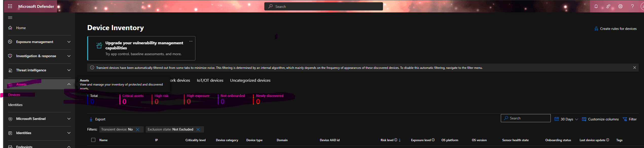Viewport: 644px width, 148px height.
Task: Click the Endpoints sidebar icon
Action: pyautogui.click(x=10, y=146)
